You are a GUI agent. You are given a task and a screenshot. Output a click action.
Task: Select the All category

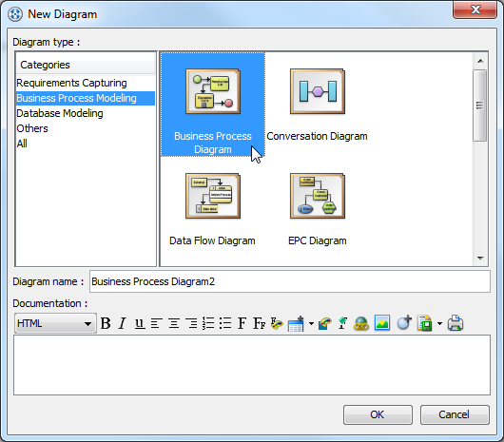coord(86,144)
